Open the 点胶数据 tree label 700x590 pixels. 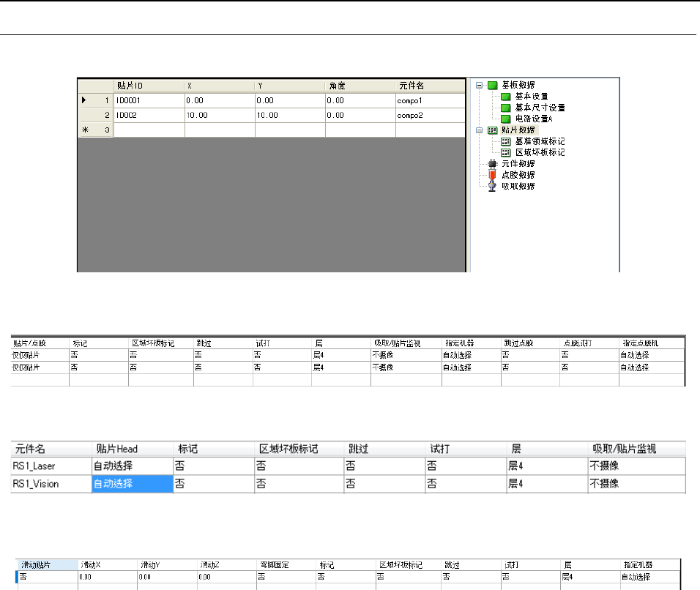[518, 175]
